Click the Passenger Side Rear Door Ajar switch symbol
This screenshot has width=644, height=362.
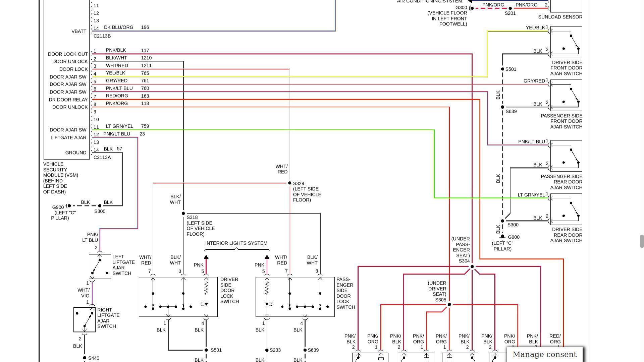pos(566,156)
